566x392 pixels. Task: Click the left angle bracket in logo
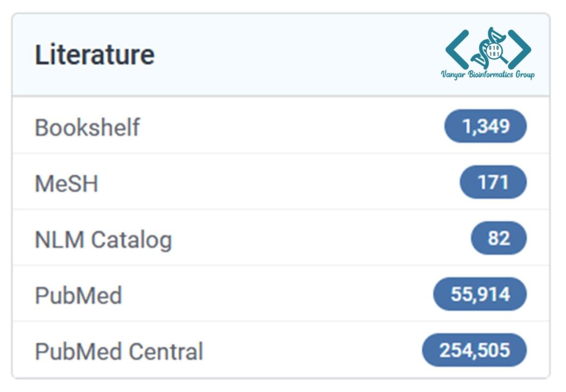[x=457, y=49]
